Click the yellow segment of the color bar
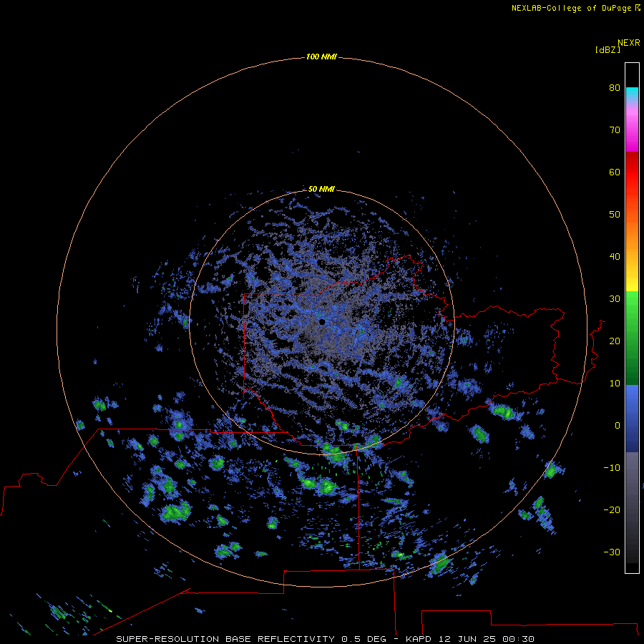 click(x=632, y=283)
